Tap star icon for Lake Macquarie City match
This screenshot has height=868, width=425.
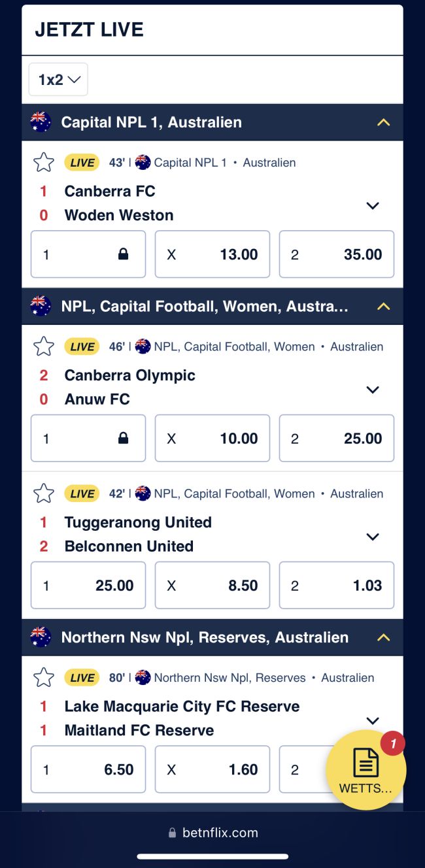coord(44,678)
